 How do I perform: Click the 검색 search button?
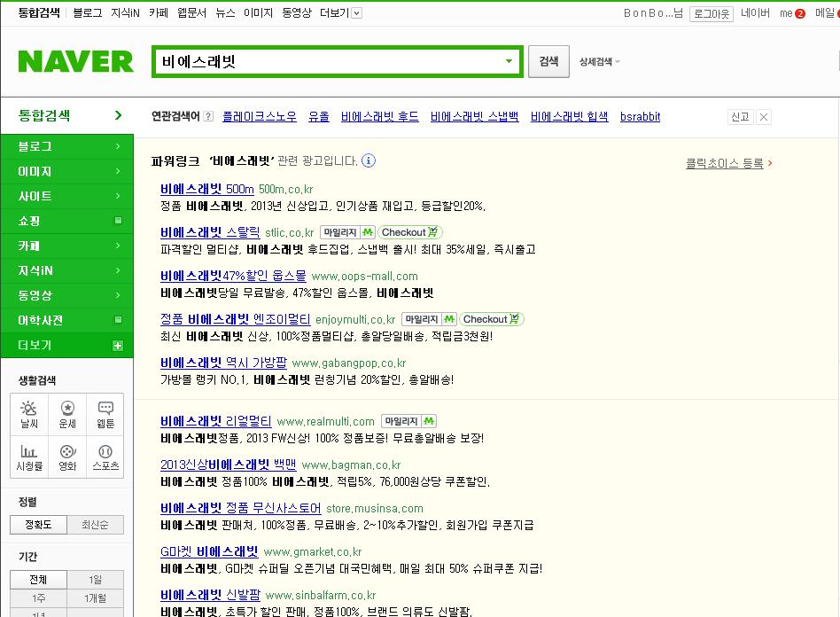pyautogui.click(x=548, y=61)
